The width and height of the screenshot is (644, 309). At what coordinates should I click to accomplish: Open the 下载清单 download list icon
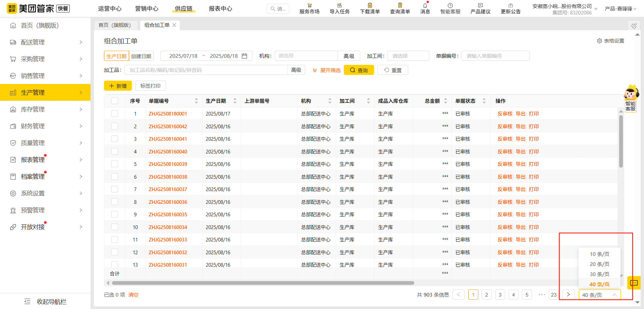click(370, 6)
